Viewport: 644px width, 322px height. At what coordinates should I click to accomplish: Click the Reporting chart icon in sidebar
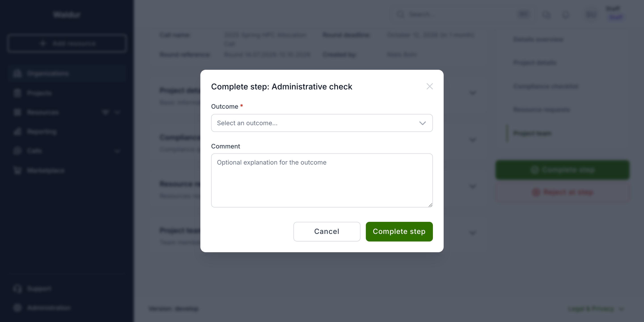pos(17,131)
